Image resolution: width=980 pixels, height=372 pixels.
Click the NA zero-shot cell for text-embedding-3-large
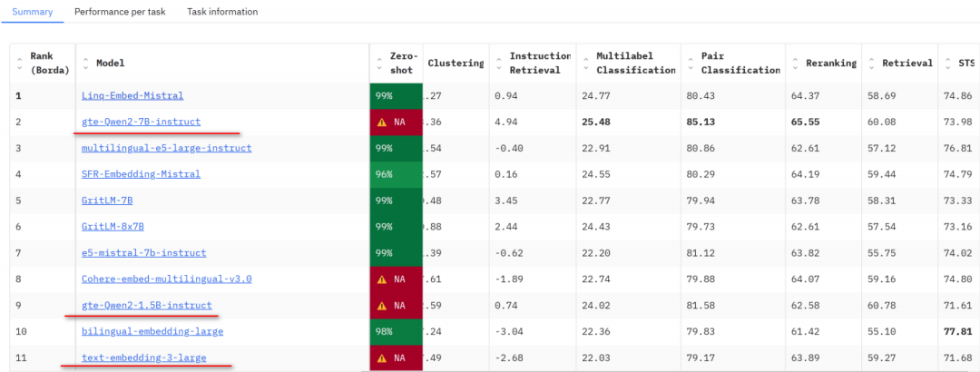click(397, 357)
